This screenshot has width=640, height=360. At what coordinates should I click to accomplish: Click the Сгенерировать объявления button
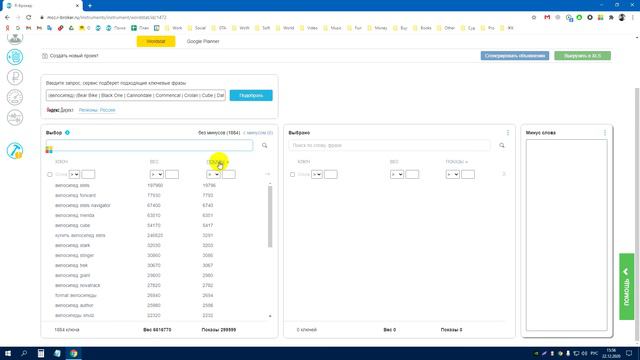[x=515, y=56]
